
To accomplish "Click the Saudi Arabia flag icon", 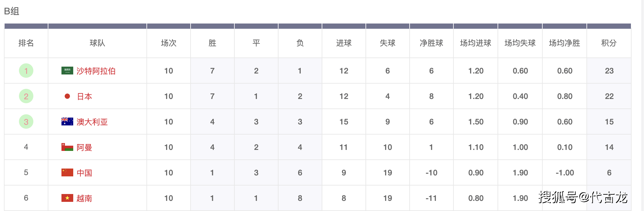I will point(67,71).
